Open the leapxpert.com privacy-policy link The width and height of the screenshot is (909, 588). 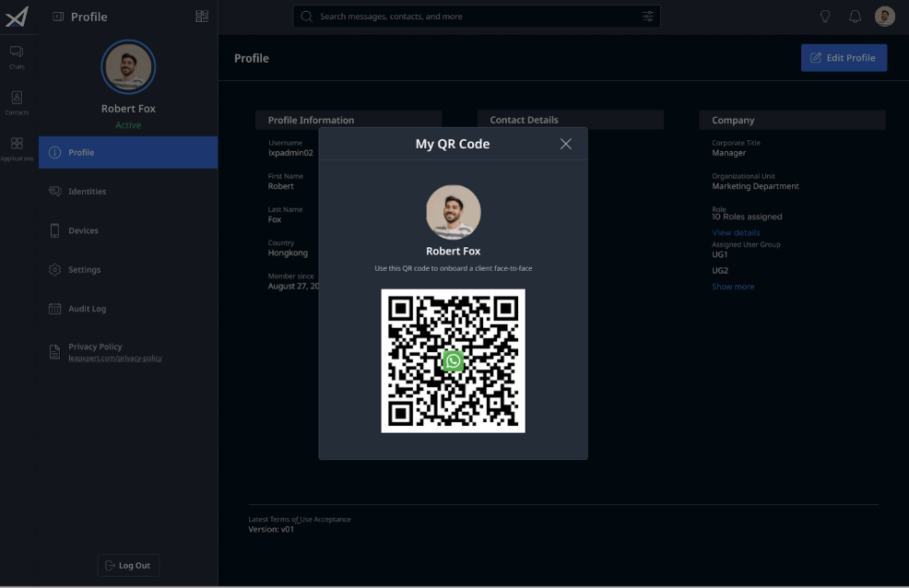[115, 358]
